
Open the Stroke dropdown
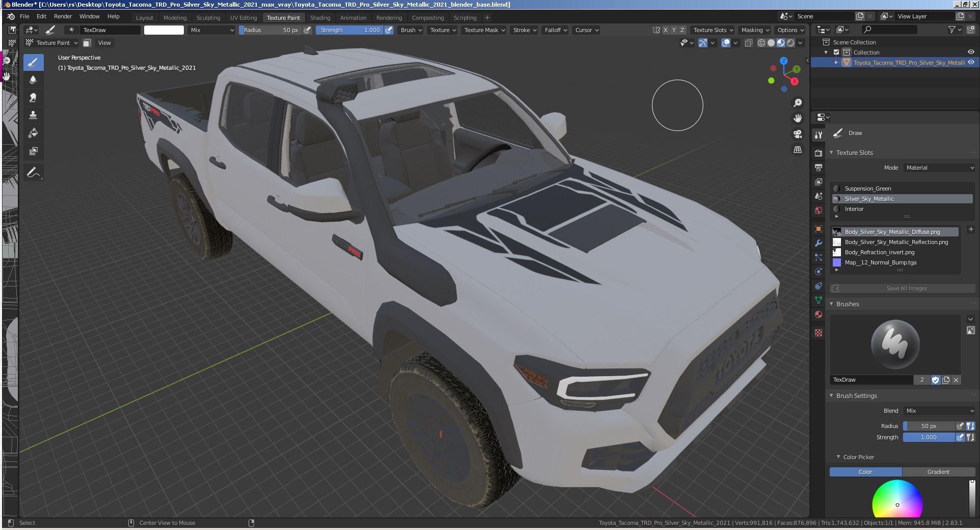coord(525,30)
